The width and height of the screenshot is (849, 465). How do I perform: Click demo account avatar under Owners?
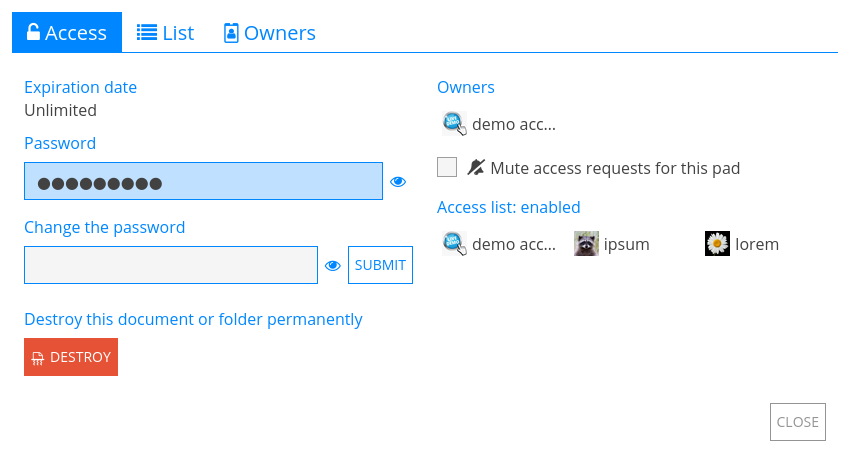click(454, 124)
